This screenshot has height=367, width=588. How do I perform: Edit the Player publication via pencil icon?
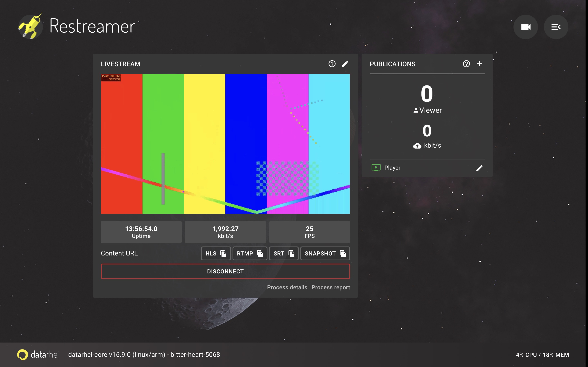pos(479,168)
